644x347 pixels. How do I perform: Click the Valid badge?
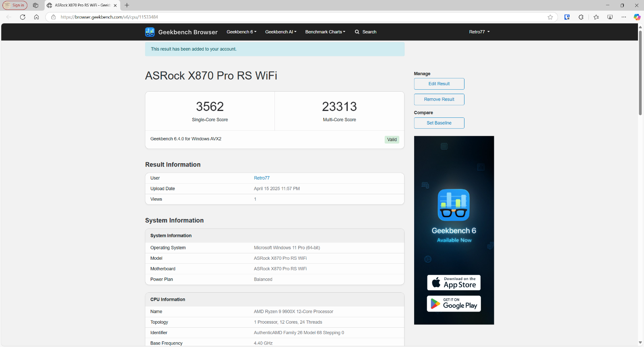tap(392, 140)
